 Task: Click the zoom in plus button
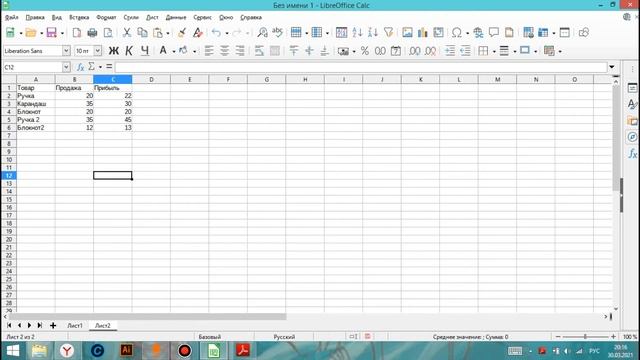pos(613,337)
